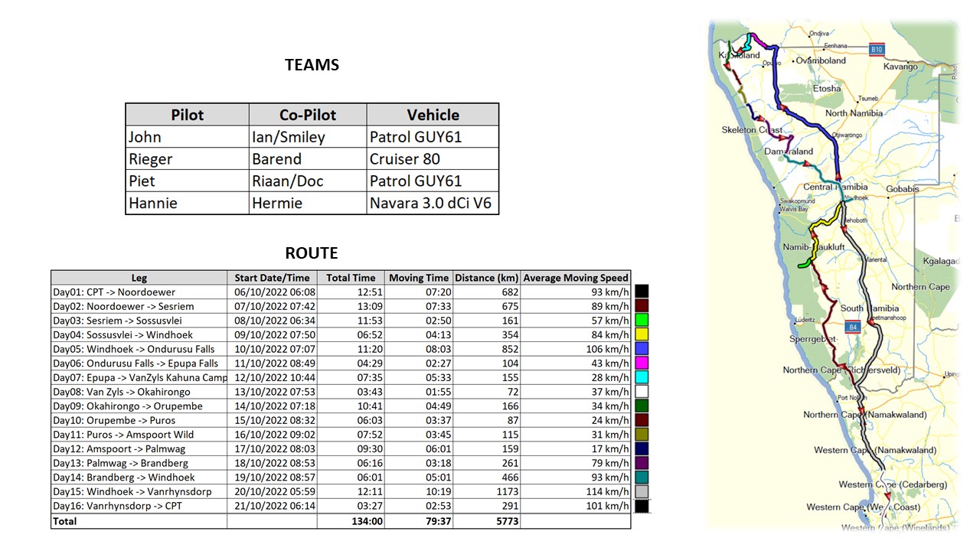Select vehicle cell 'Cruiser 80'
Image resolution: width=980 pixels, height=551 pixels.
[x=433, y=159]
